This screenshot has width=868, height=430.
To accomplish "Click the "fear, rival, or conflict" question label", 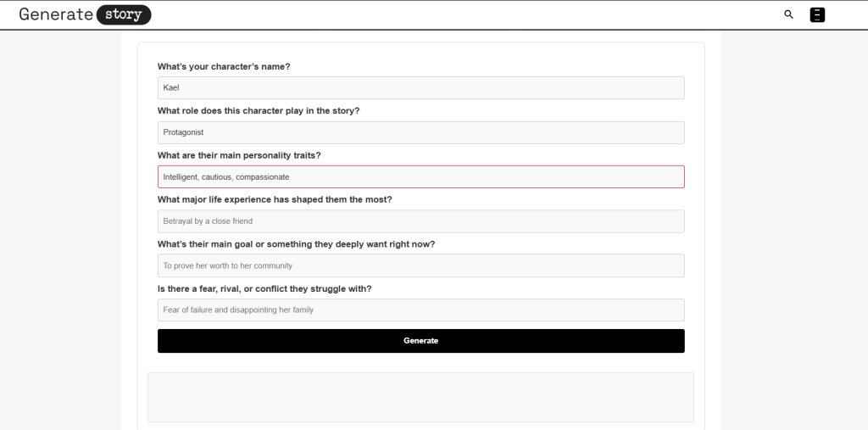I will pos(264,288).
